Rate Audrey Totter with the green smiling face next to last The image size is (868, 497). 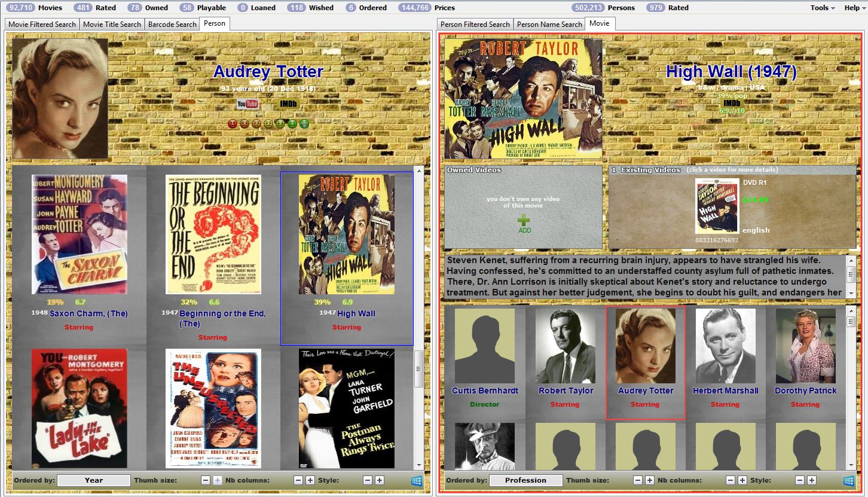[292, 124]
